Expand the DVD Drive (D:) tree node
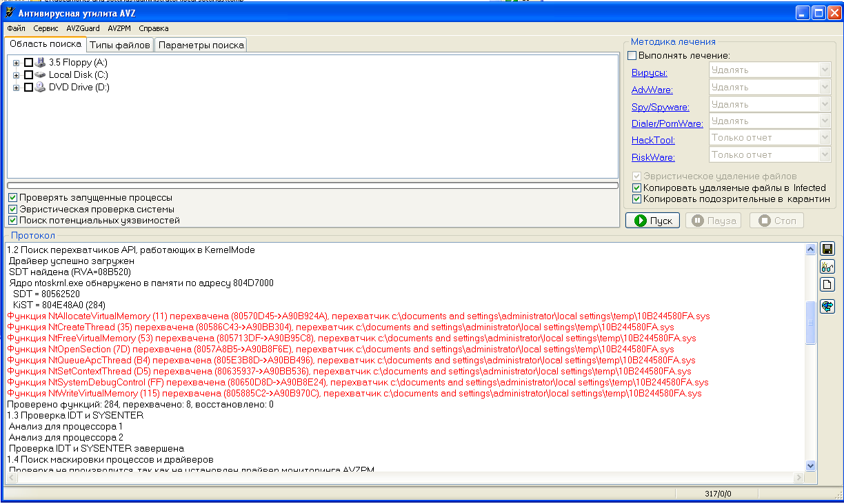This screenshot has width=844, height=504. point(16,88)
